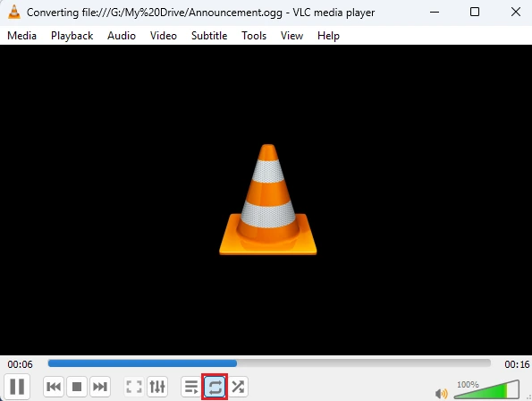Skip to the next media track
Image resolution: width=532 pixels, height=401 pixels.
tap(100, 387)
